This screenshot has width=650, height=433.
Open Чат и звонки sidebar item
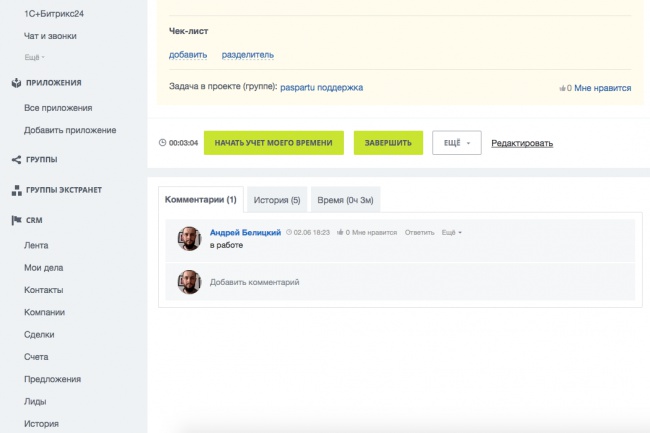tap(50, 36)
